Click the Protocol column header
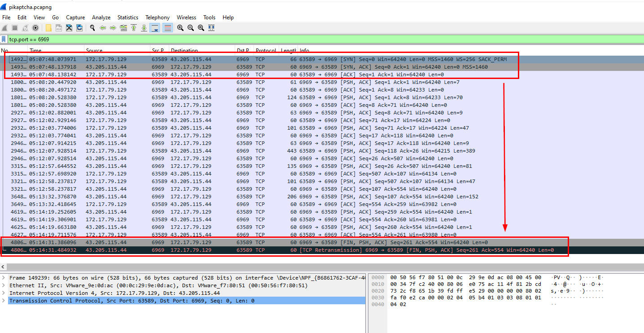The width and height of the screenshot is (644, 333). coord(266,51)
